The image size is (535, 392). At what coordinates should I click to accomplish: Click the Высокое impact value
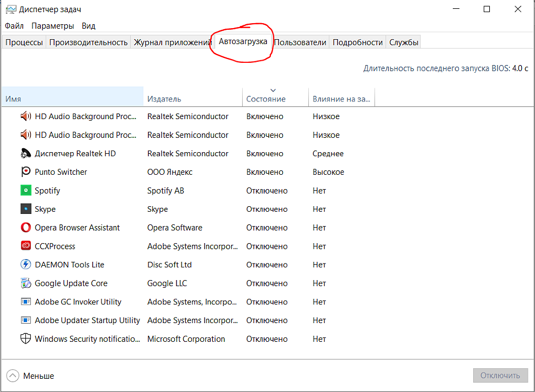point(328,172)
